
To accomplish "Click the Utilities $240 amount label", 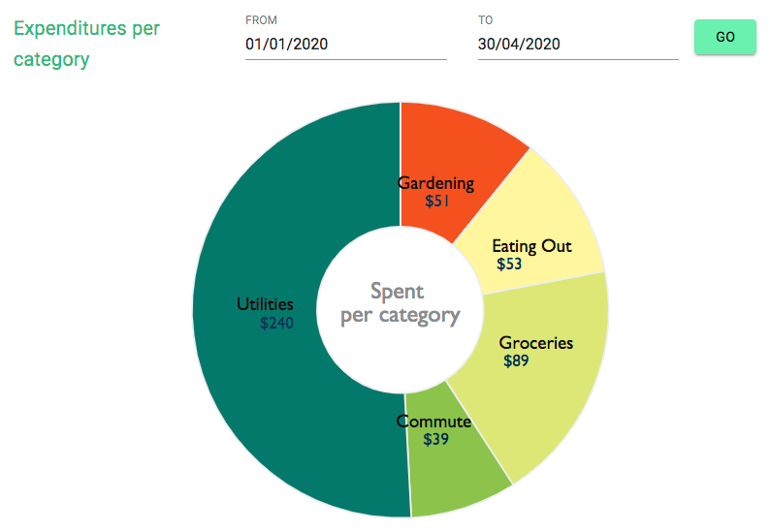I will 276,324.
